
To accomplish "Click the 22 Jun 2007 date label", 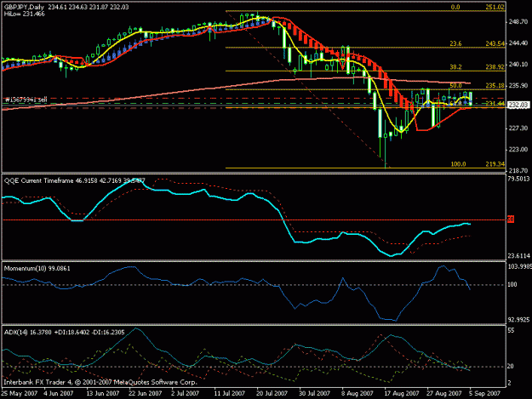I will pos(146,394).
